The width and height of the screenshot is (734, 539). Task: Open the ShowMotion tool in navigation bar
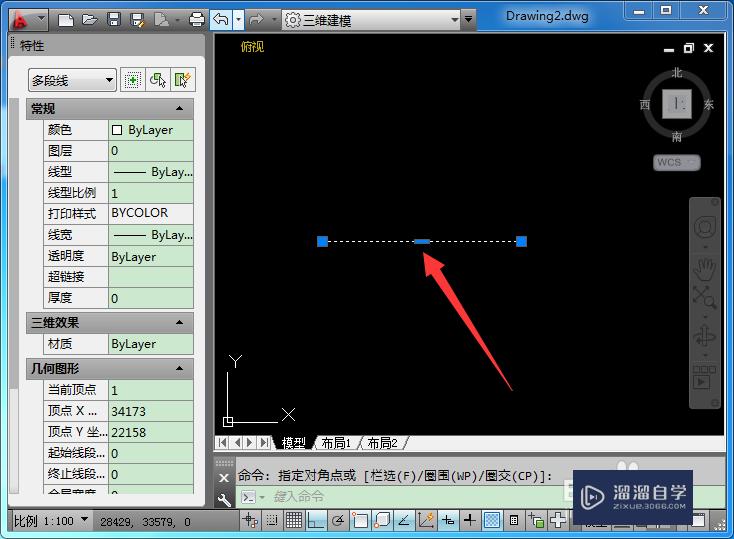point(705,377)
